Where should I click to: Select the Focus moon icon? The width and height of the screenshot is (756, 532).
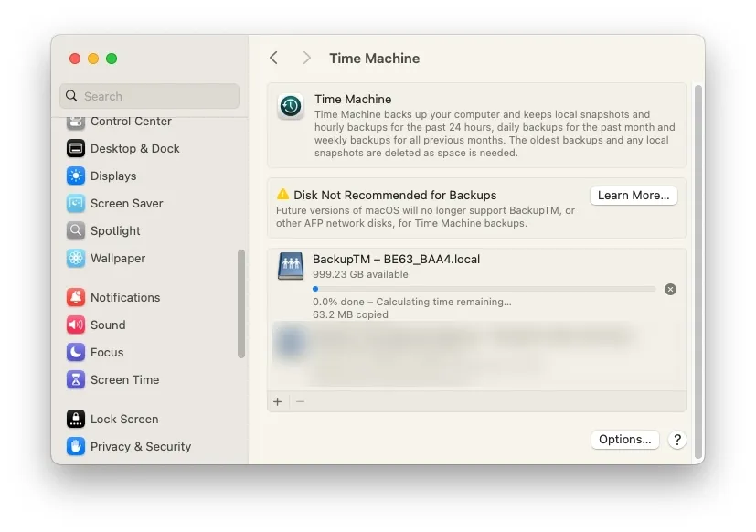[x=76, y=353]
